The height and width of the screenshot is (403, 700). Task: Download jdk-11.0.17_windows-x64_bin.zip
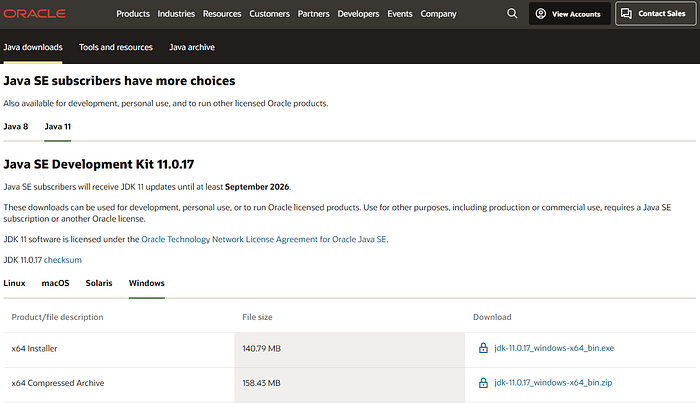[x=553, y=383]
